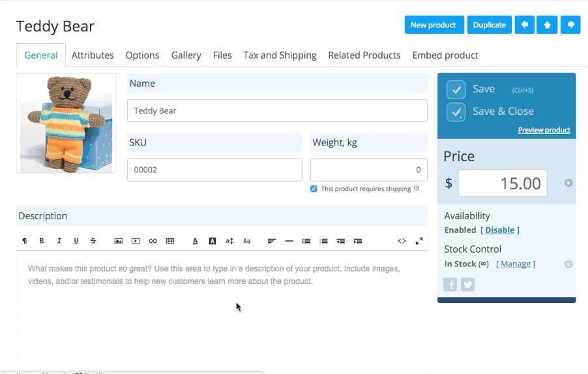Insert a link into the description

tap(153, 241)
